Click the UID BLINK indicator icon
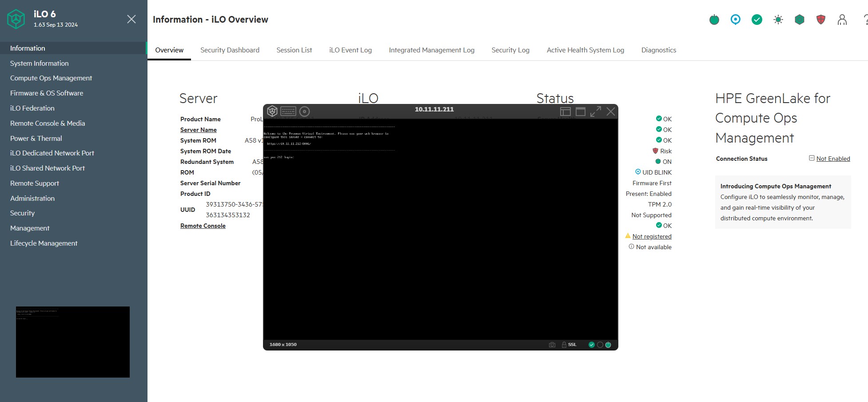The height and width of the screenshot is (402, 868). coord(638,172)
